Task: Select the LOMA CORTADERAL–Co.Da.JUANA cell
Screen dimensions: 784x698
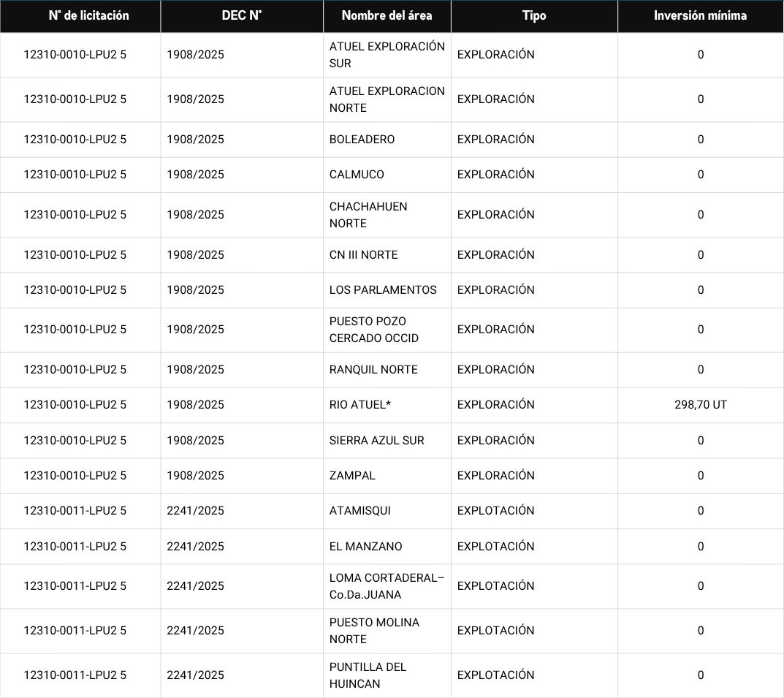Action: click(387, 586)
